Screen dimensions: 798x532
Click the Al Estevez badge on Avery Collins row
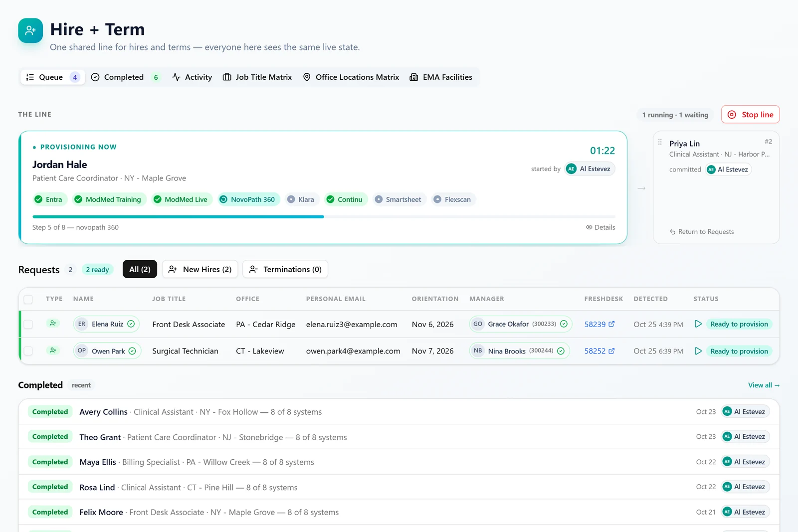tap(746, 412)
